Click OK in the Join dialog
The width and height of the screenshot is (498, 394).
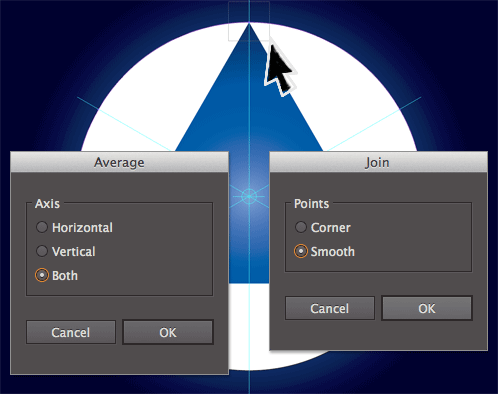pyautogui.click(x=427, y=308)
